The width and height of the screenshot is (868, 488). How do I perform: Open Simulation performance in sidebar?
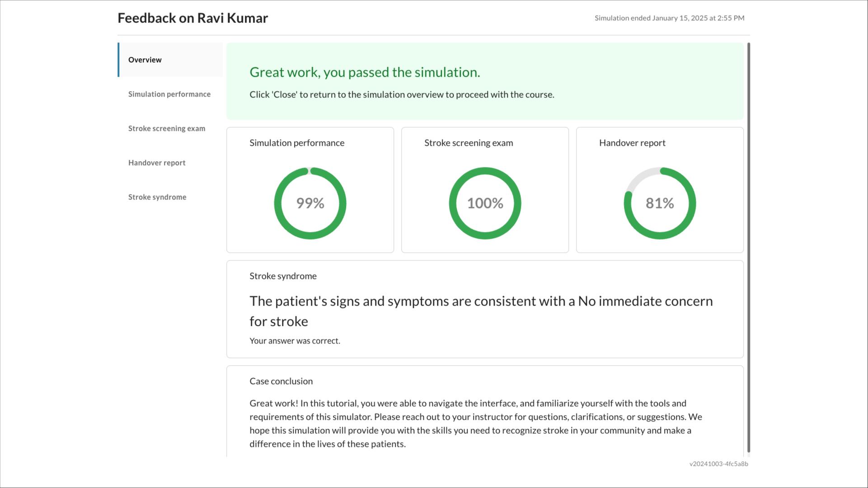tap(169, 94)
